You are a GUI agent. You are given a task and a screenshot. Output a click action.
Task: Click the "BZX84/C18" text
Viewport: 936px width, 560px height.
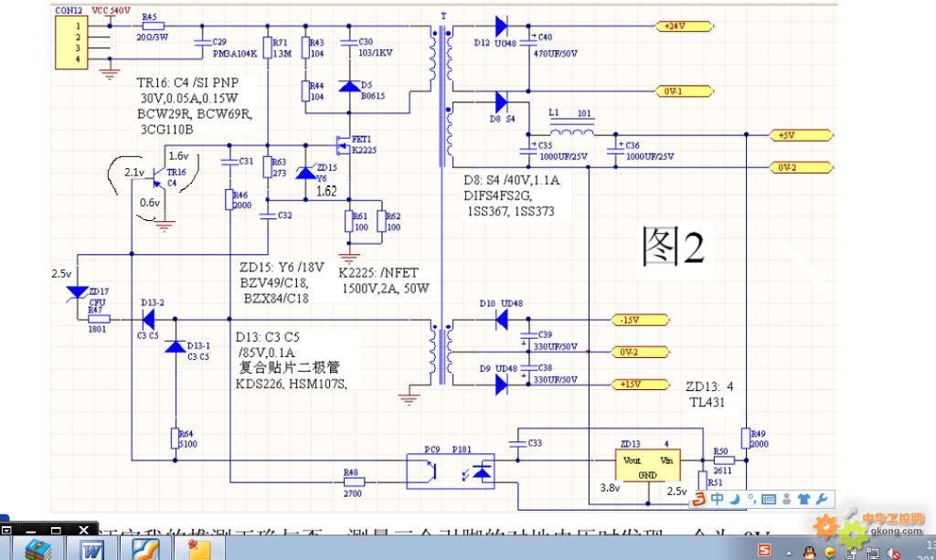tap(276, 298)
